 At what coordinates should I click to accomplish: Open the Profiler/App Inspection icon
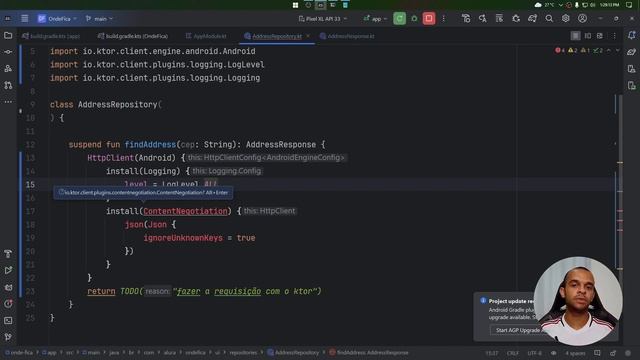coord(8,304)
